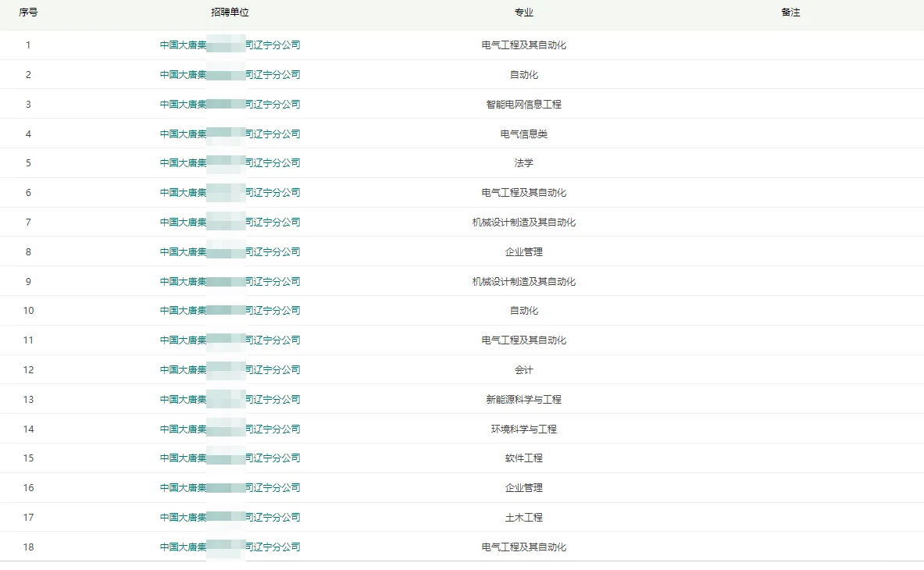Viewport: 924px width, 570px height.
Task: Select 企业管理 in row 8
Action: (x=524, y=252)
